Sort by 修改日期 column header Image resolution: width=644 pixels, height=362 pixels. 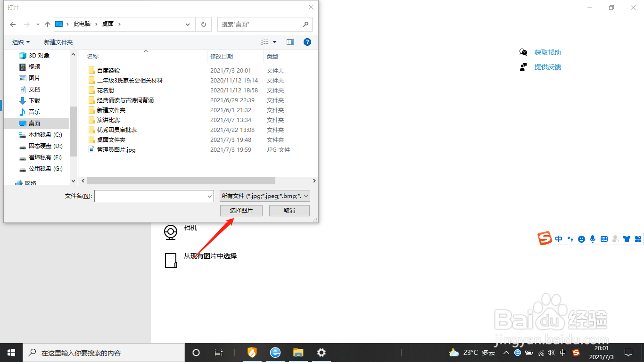222,56
